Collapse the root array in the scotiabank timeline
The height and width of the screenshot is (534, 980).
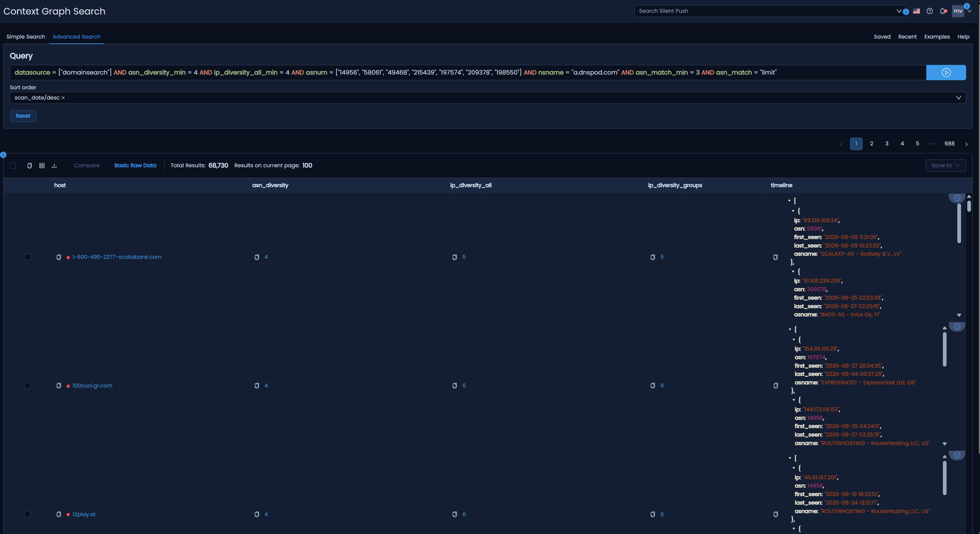pos(789,201)
